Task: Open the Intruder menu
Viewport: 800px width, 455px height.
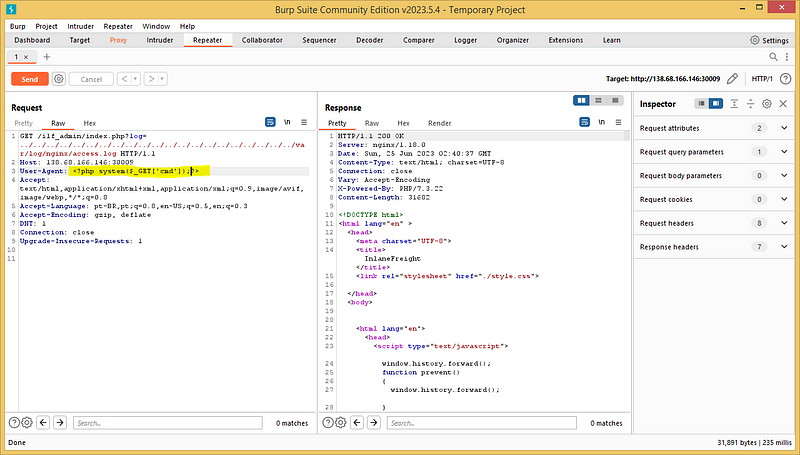Action: pos(81,26)
